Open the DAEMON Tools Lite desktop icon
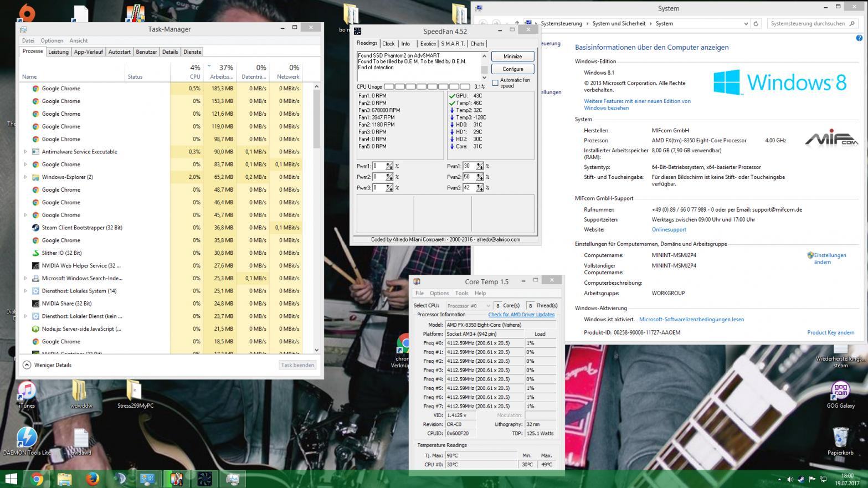This screenshot has width=868, height=488. pyautogui.click(x=26, y=438)
